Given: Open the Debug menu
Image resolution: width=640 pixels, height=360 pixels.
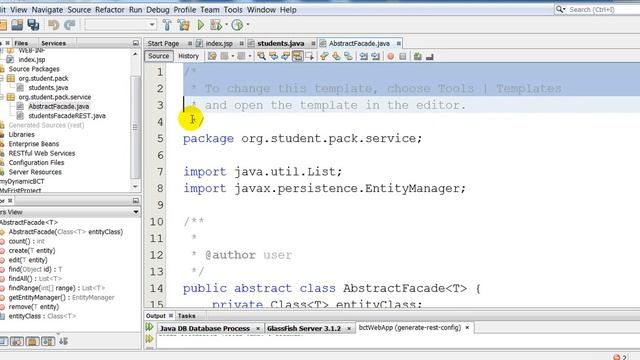Looking at the screenshot, I should pyautogui.click(x=158, y=9).
